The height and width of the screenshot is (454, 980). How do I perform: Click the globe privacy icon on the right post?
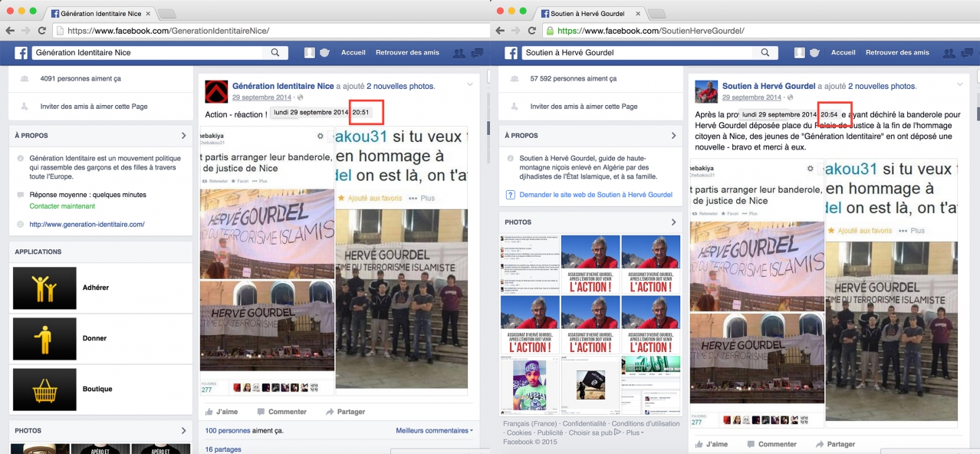(x=790, y=97)
